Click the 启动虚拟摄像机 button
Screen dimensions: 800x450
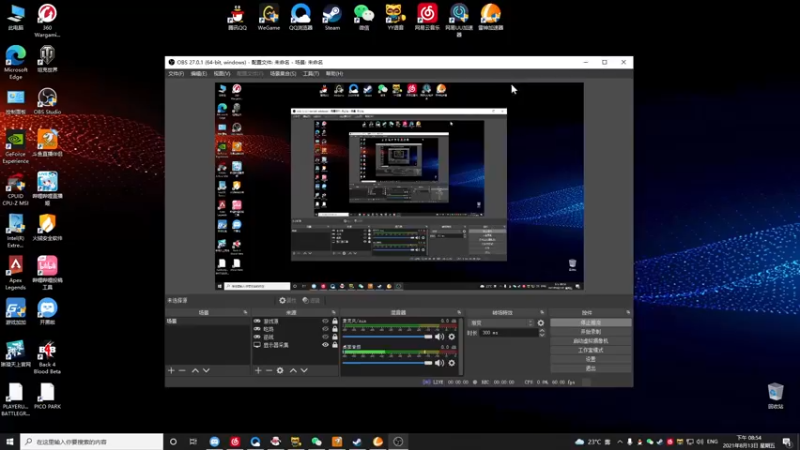[590, 341]
